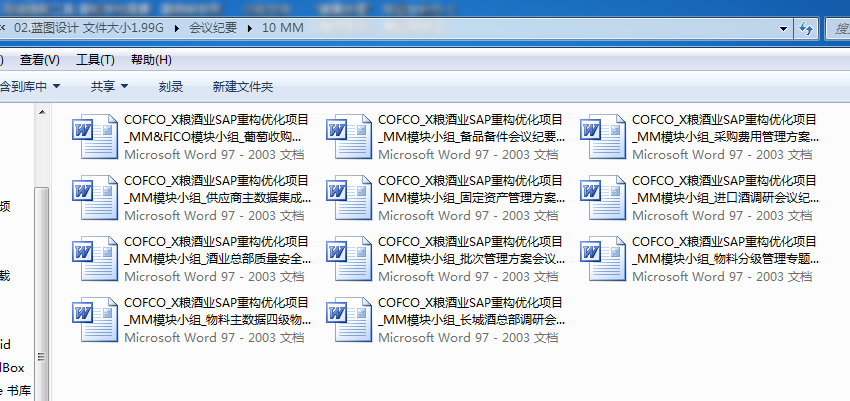Viewport: 850px width, 401px height.
Task: Select file name _MM模块小组_物料分级管理专题
Action: (725, 259)
